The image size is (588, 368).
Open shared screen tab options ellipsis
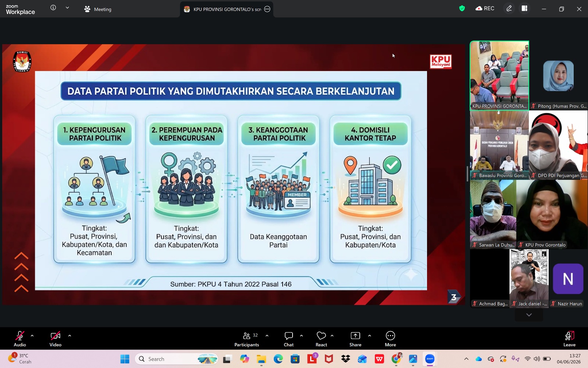(267, 9)
